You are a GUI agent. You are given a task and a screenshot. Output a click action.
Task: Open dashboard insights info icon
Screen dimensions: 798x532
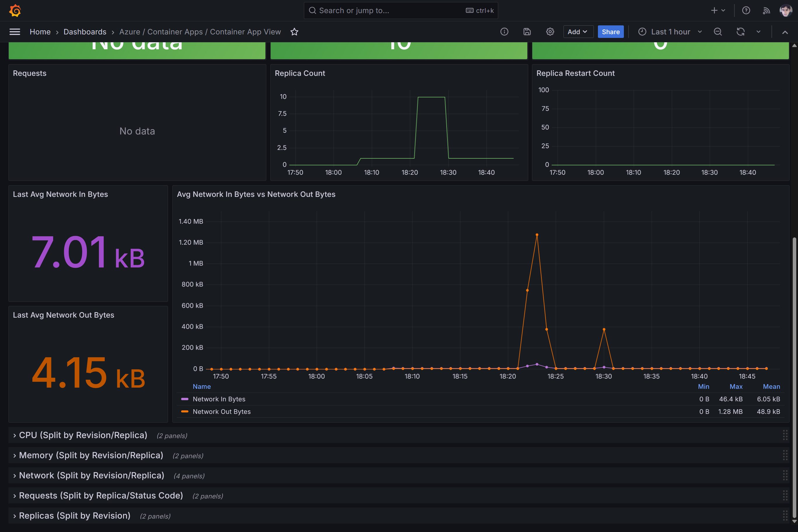pyautogui.click(x=504, y=32)
